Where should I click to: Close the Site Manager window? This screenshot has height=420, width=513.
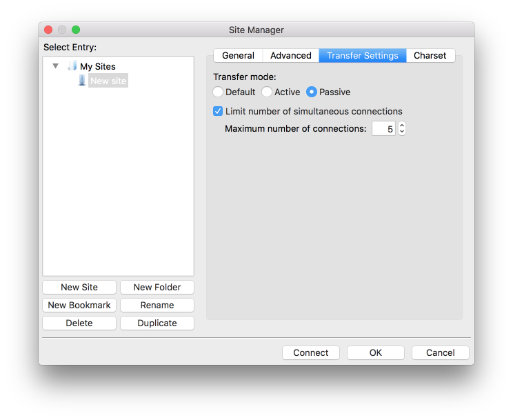(48, 30)
